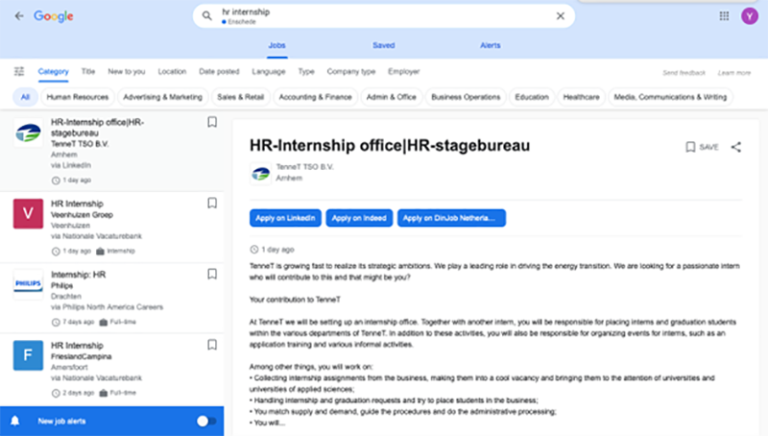Click Send feedback link

point(684,73)
